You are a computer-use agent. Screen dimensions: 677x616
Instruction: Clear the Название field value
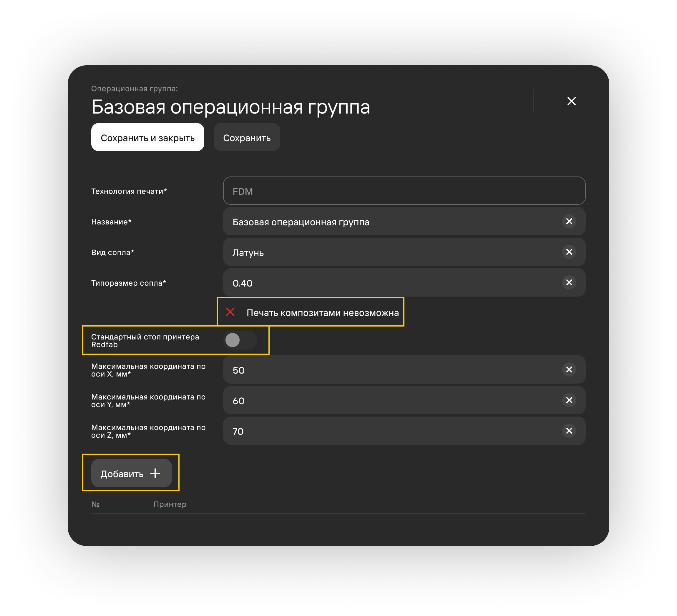(569, 221)
